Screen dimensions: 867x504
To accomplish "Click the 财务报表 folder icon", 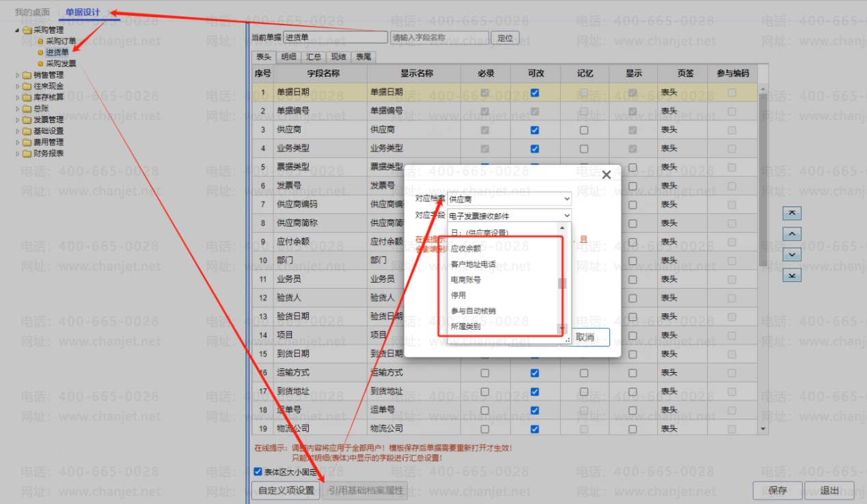I will (x=27, y=154).
